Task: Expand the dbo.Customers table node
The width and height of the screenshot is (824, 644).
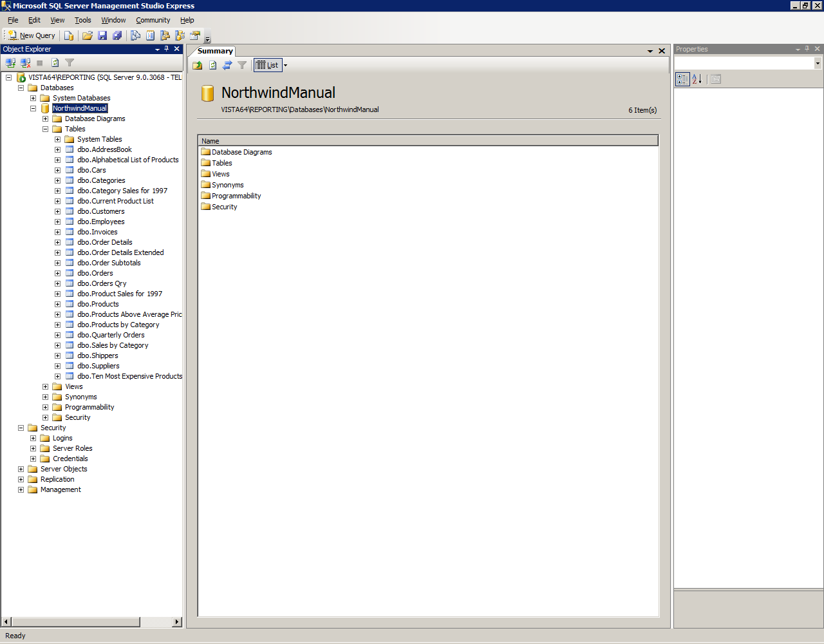Action: pyautogui.click(x=57, y=211)
